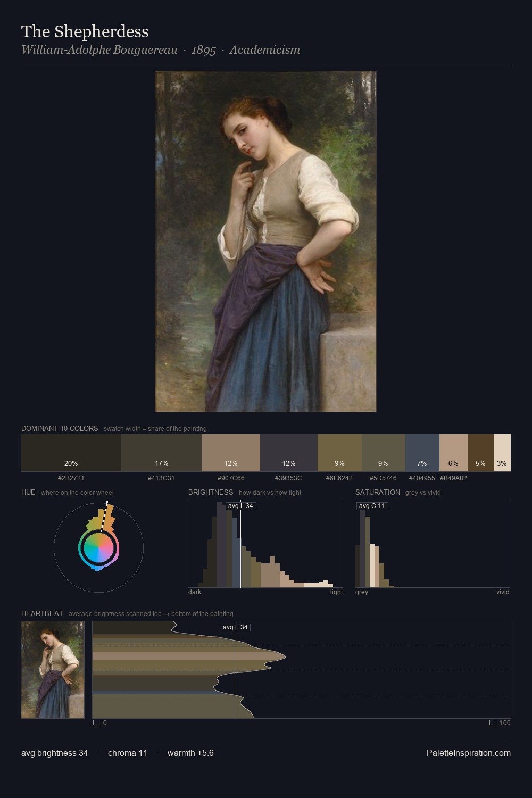532x798 pixels.
Task: Click "swatch width = share of the painting" caption
Action: [155, 429]
